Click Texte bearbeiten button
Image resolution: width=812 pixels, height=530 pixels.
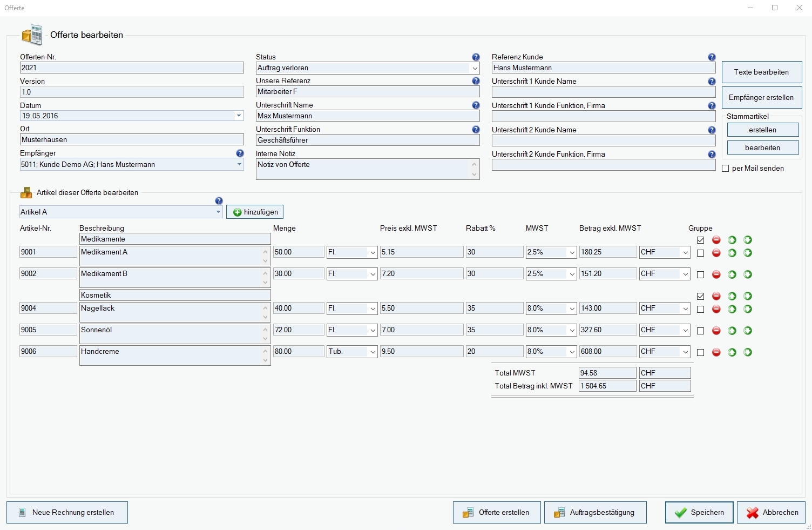coord(761,72)
